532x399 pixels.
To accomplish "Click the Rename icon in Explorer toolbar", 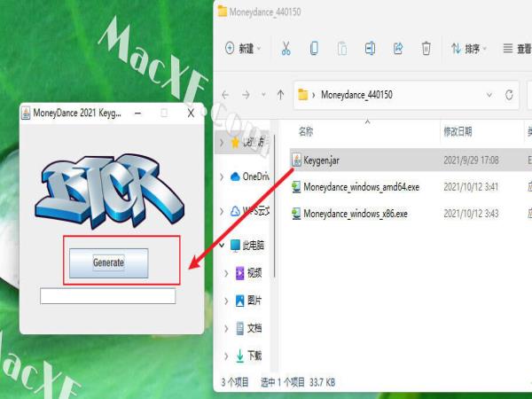I will click(370, 49).
